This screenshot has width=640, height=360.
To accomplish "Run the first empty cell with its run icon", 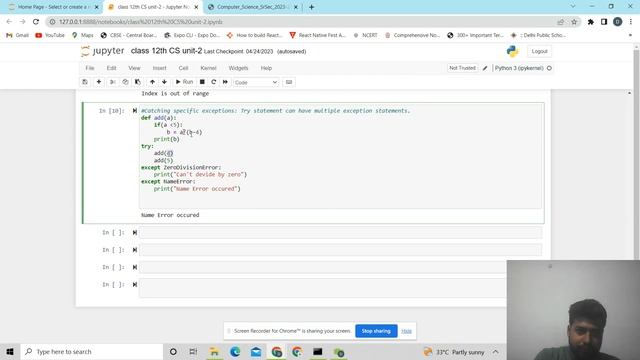I will pyautogui.click(x=135, y=233).
